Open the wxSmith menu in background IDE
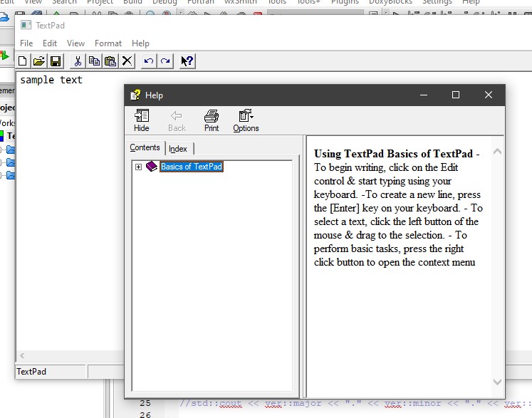Viewport: 532px width, 418px height. (x=241, y=2)
